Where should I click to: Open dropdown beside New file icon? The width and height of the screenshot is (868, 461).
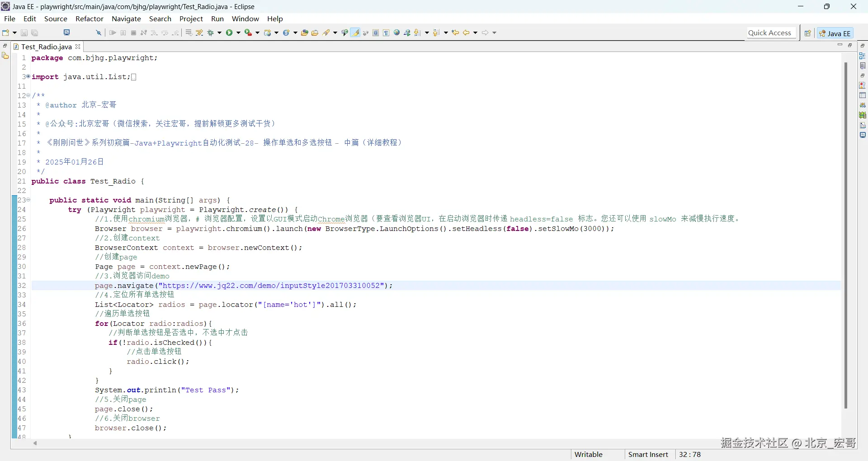point(14,33)
